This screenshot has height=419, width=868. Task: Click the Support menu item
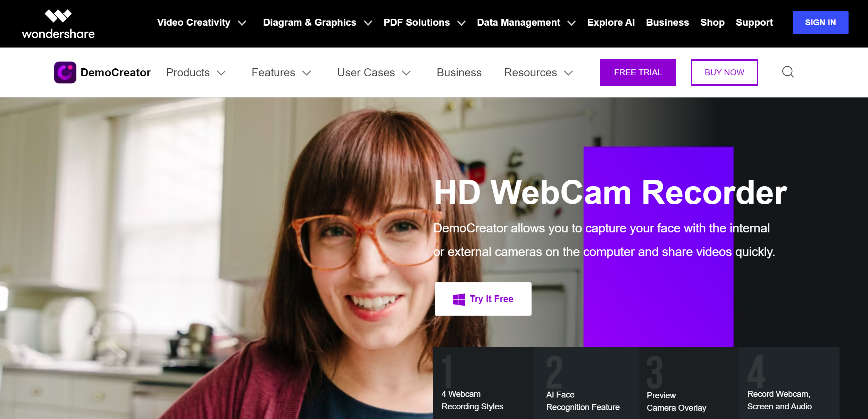(x=754, y=22)
